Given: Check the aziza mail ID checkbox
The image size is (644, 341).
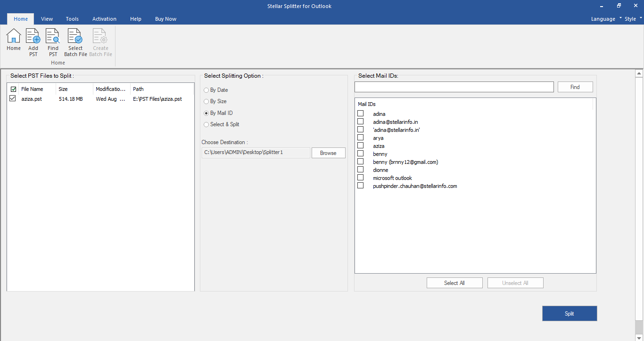Looking at the screenshot, I should (361, 146).
